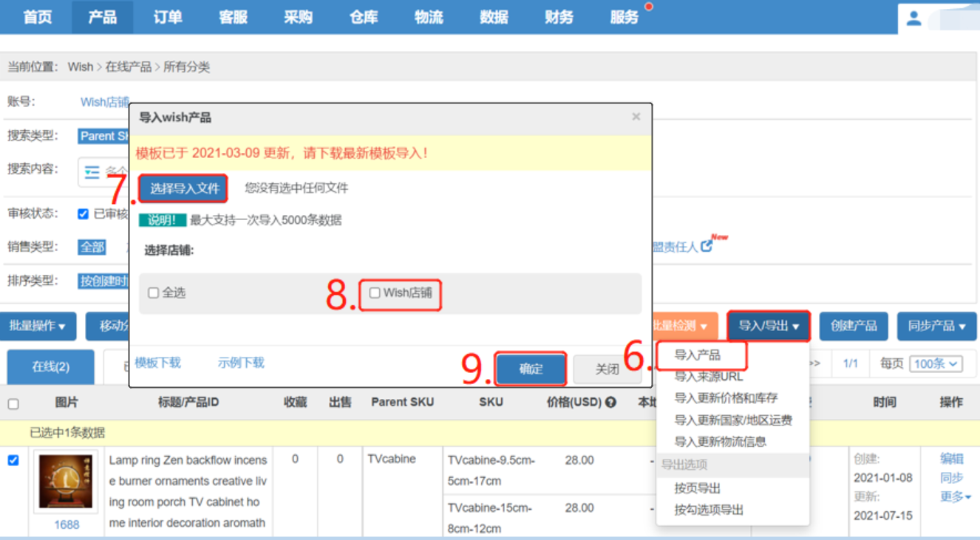
Task: Open the 订单 menu
Action: coord(168,17)
